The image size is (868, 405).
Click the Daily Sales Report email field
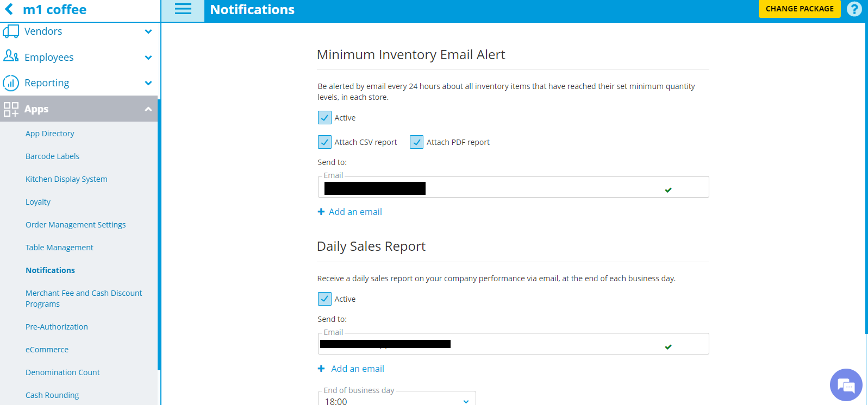(x=544, y=344)
